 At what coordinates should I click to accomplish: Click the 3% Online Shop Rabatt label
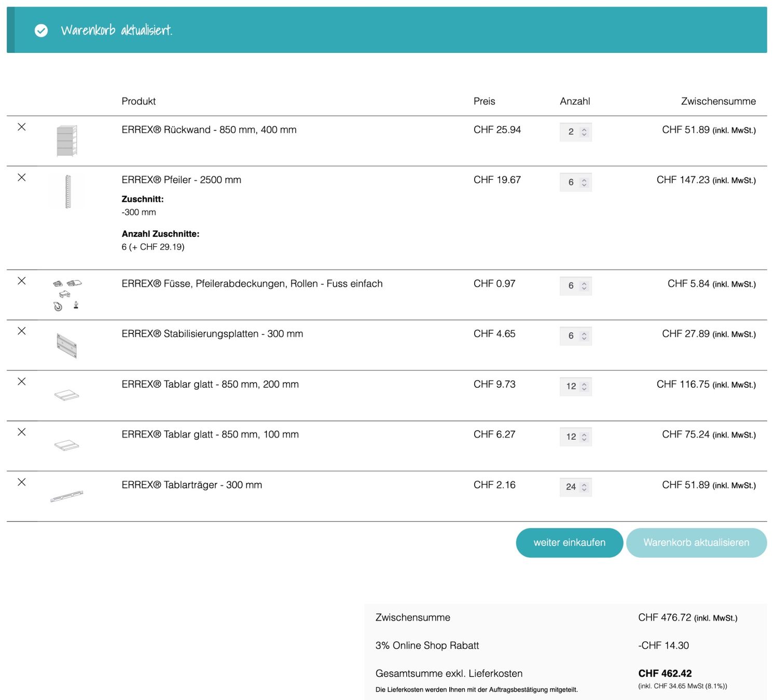pyautogui.click(x=427, y=646)
